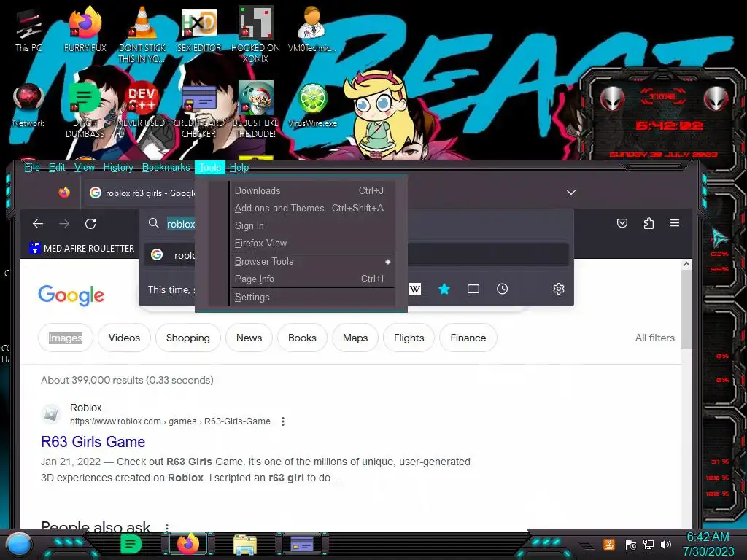Viewport: 747px width, 560px height.
Task: Open CREDIT CARD CHECKER desktop shortcut
Action: (198, 109)
